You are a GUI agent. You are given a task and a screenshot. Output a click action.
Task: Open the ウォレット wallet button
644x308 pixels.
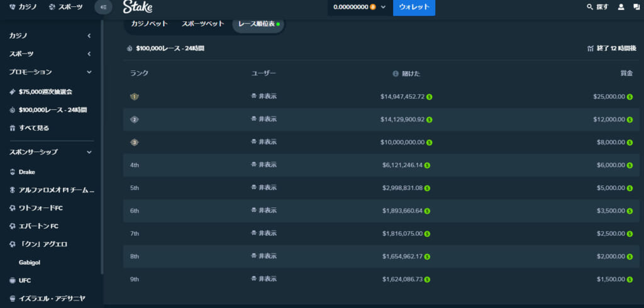[414, 7]
